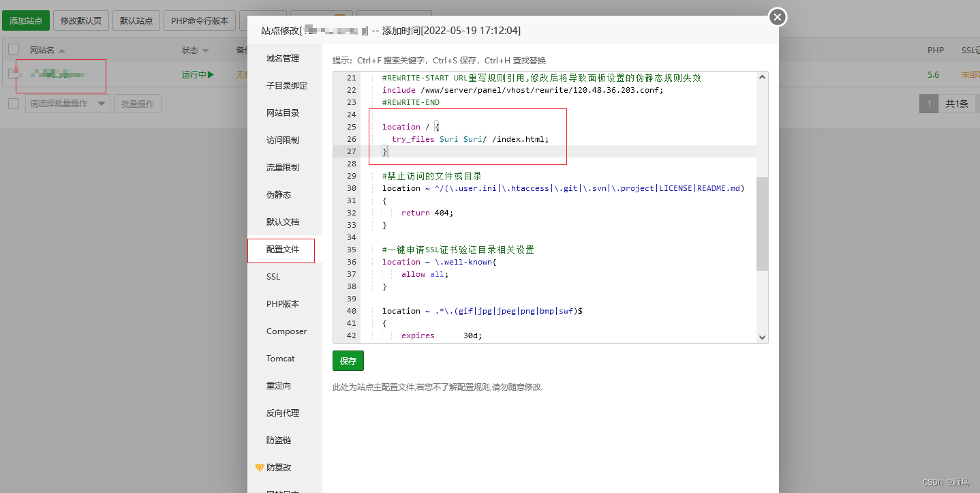Click 默认站点 button
This screenshot has width=980, height=493.
click(x=136, y=20)
